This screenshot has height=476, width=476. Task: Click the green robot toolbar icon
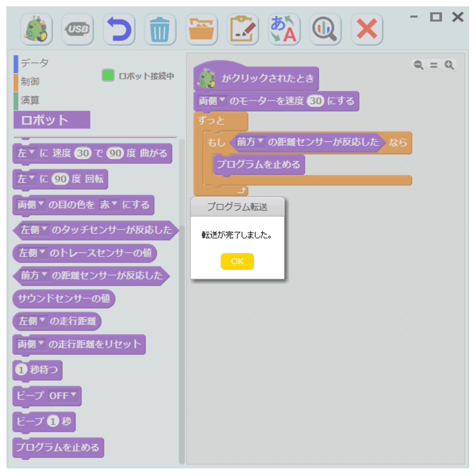pyautogui.click(x=36, y=29)
